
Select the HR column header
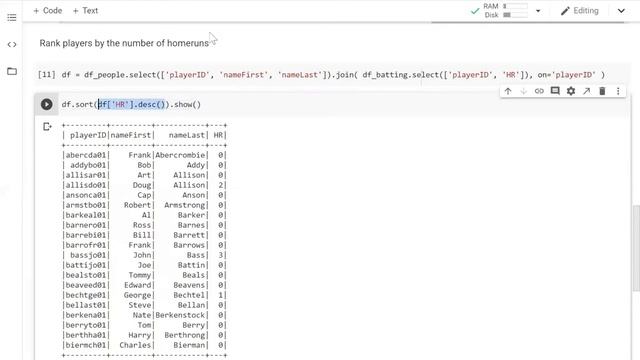pyautogui.click(x=218, y=135)
